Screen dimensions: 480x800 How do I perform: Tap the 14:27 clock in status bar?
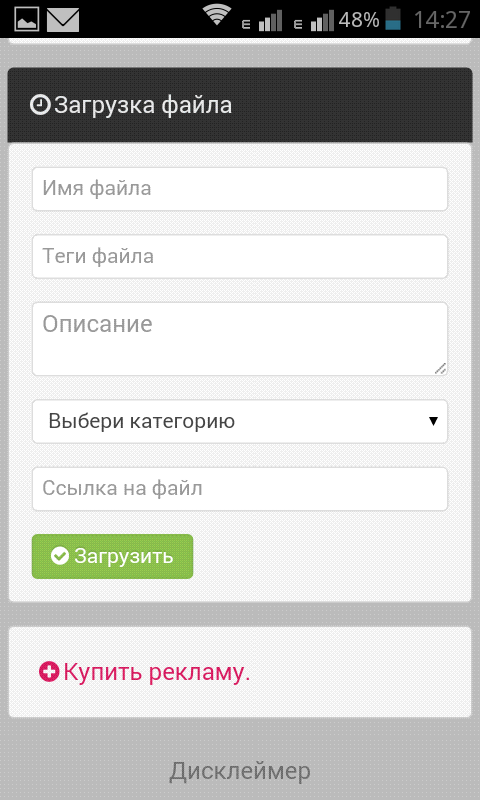(x=441, y=20)
